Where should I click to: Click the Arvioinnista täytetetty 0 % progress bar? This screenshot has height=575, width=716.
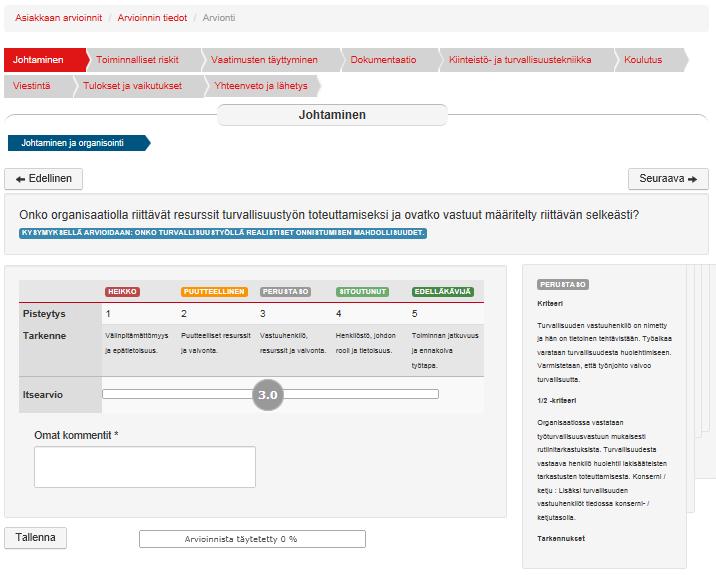[252, 539]
